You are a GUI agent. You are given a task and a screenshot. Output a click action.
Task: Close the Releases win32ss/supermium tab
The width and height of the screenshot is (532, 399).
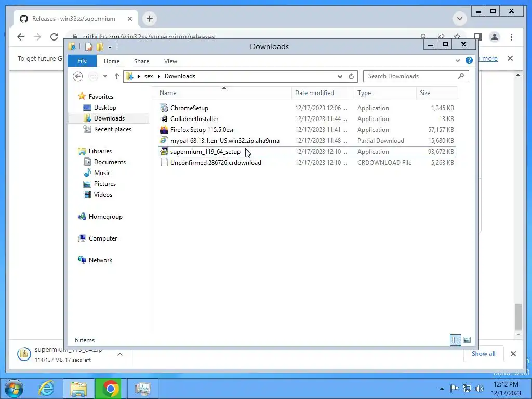[129, 19]
